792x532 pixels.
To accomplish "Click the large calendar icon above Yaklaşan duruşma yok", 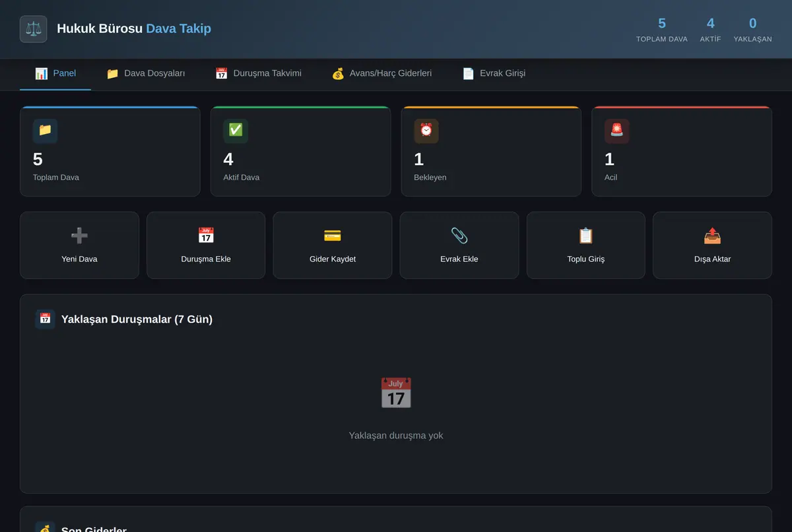I will (x=396, y=393).
